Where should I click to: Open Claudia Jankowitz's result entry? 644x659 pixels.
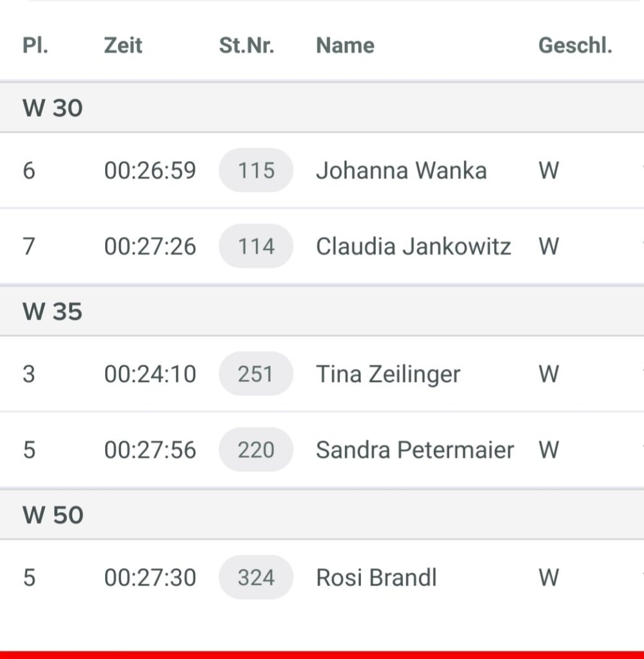pyautogui.click(x=413, y=246)
